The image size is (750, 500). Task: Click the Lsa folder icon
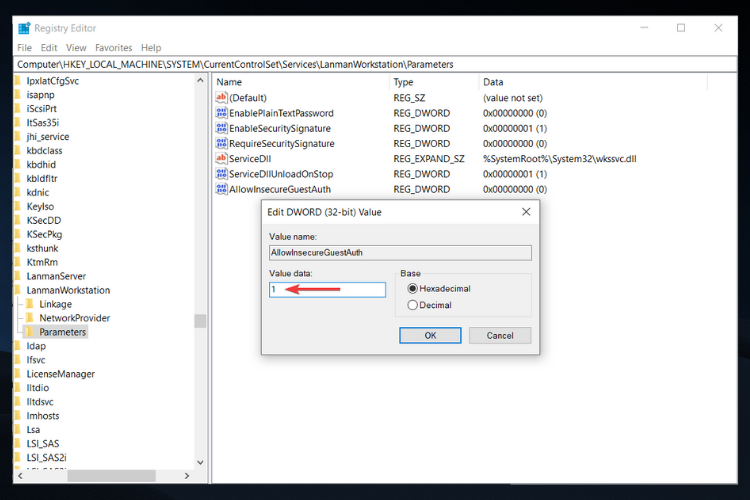18,430
